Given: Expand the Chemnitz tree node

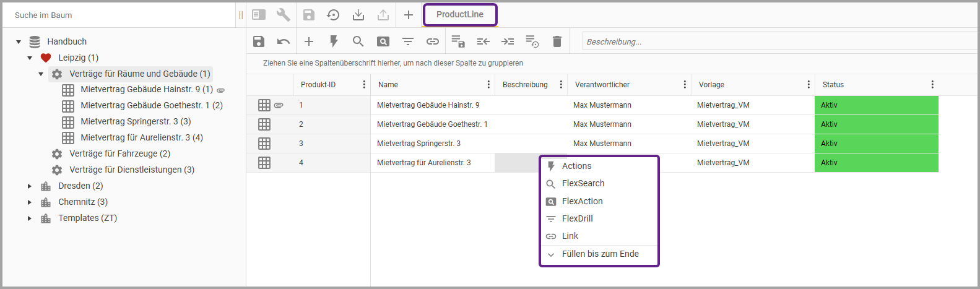Looking at the screenshot, I should (30, 202).
